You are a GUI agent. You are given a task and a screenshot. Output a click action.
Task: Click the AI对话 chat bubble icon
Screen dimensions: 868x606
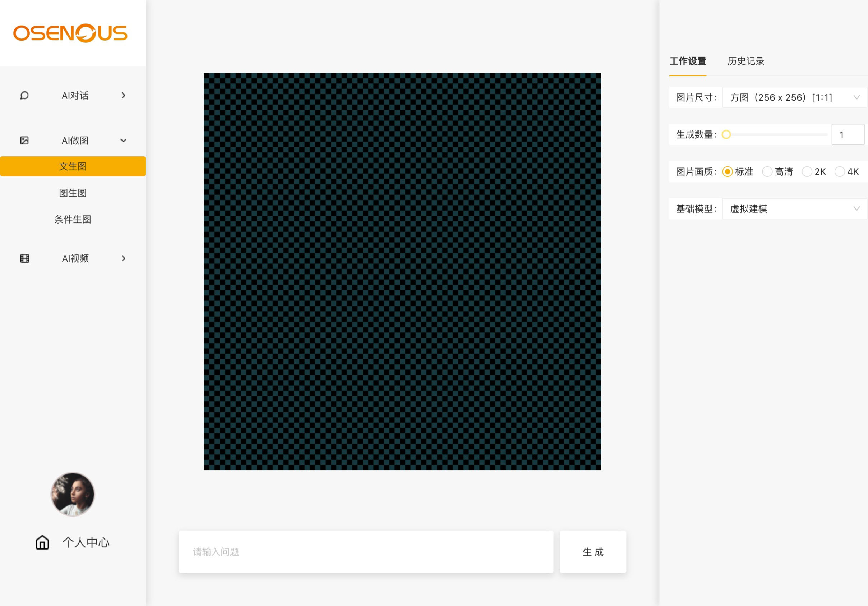click(x=24, y=95)
